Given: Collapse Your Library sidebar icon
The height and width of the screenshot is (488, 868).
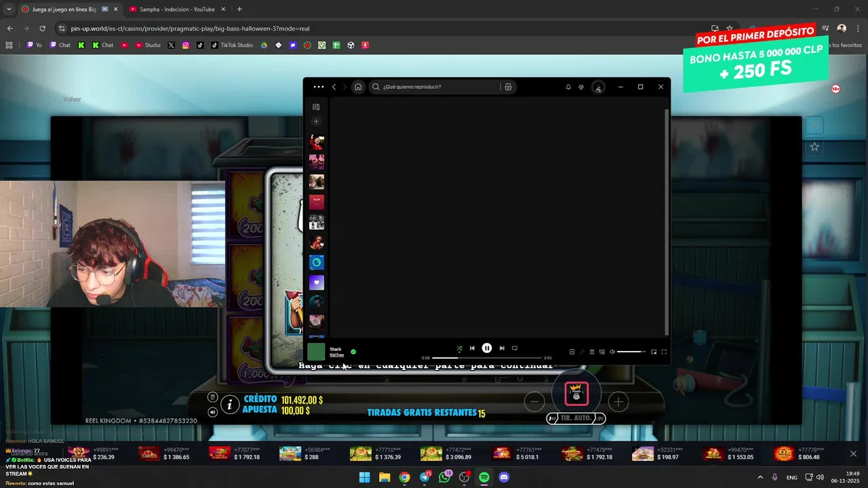Looking at the screenshot, I should click(316, 107).
